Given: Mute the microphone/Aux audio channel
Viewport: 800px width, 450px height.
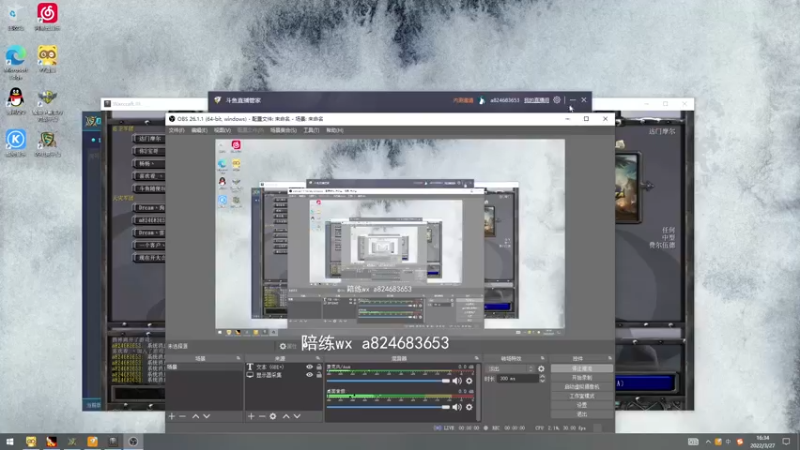Looking at the screenshot, I should coord(457,381).
